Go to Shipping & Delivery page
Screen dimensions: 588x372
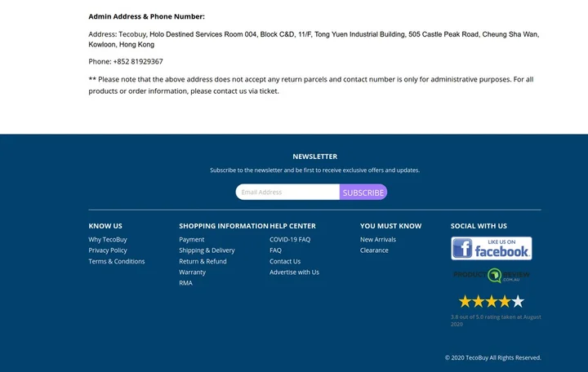coord(207,250)
